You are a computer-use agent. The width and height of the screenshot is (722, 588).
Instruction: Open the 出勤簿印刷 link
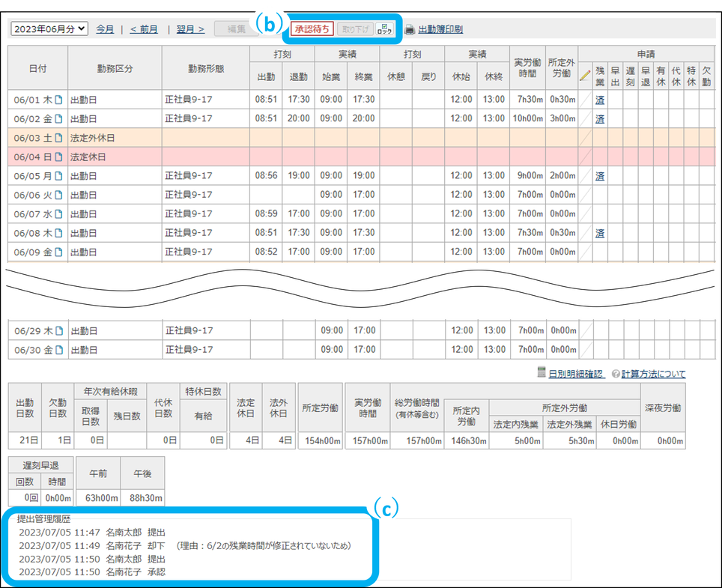[x=440, y=30]
